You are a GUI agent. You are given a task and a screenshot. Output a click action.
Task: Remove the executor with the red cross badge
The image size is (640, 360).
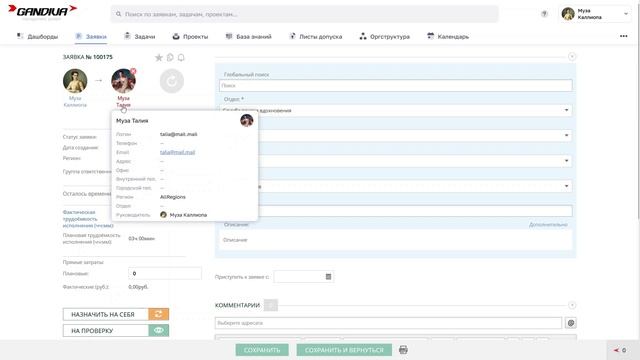click(x=133, y=71)
